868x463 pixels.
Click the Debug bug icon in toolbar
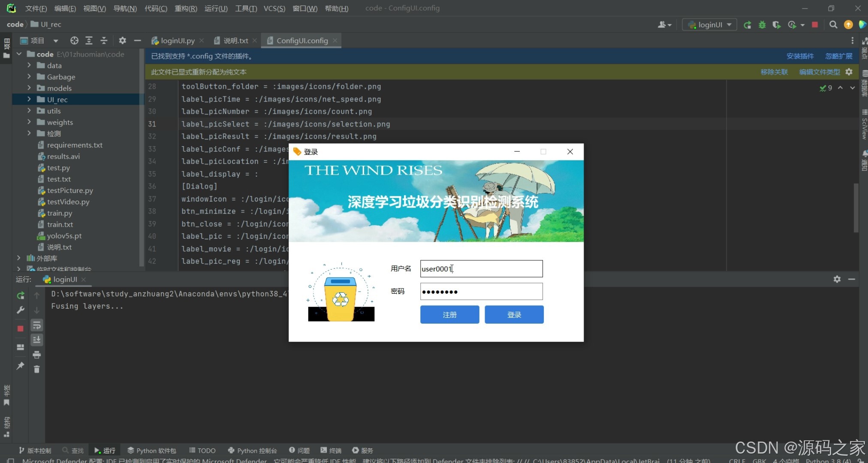762,25
